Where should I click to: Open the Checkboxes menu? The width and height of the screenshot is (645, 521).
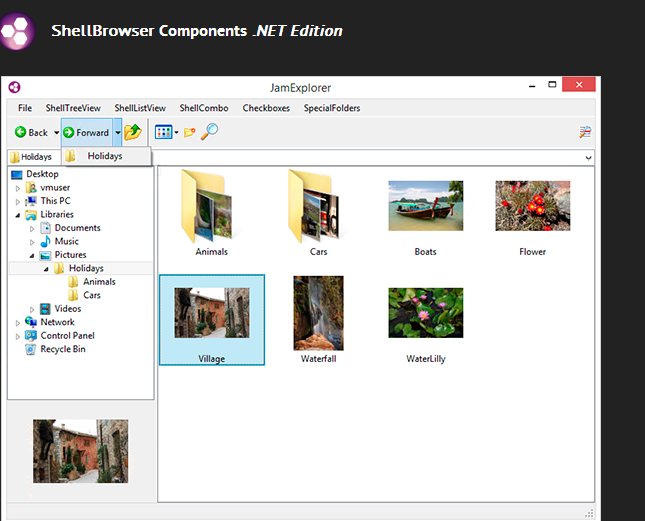(x=266, y=108)
